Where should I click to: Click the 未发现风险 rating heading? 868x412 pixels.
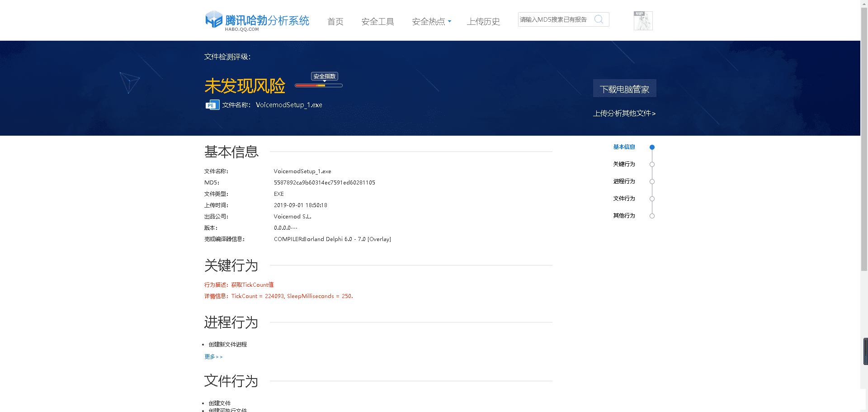(x=245, y=86)
